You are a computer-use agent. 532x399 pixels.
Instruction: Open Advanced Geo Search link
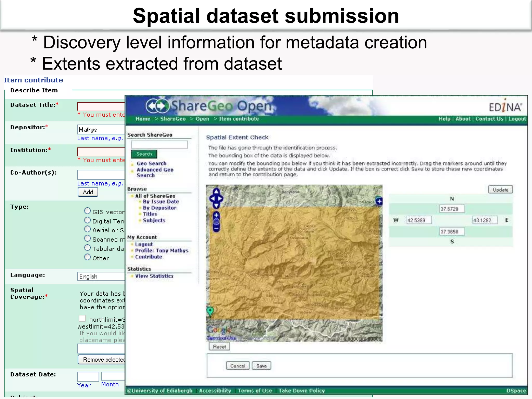pyautogui.click(x=155, y=172)
